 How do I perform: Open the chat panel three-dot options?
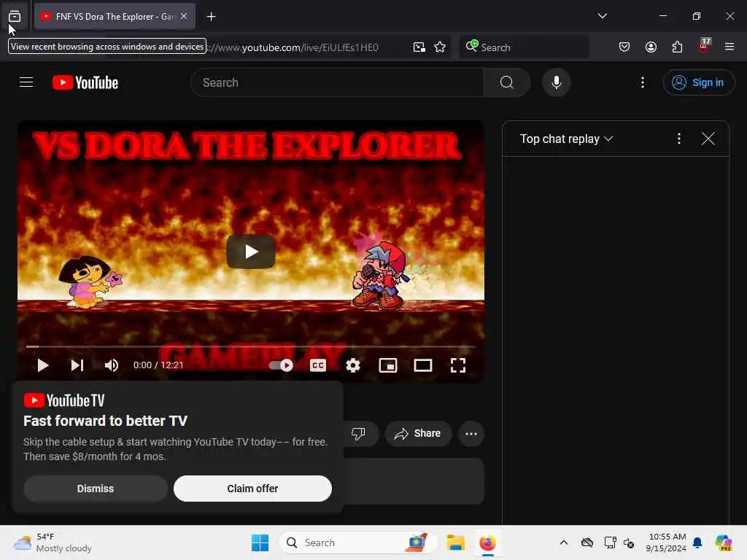[x=679, y=139]
